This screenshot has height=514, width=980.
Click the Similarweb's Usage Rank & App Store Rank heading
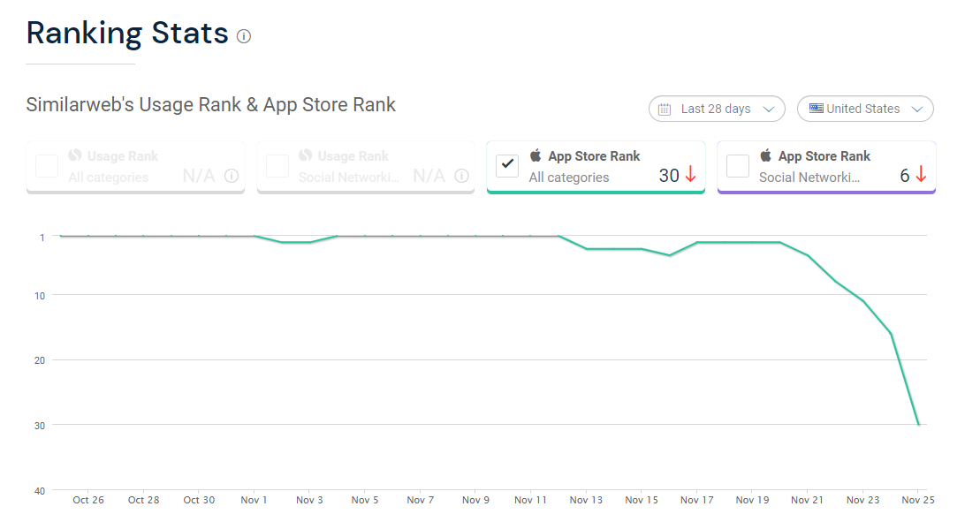pos(210,105)
